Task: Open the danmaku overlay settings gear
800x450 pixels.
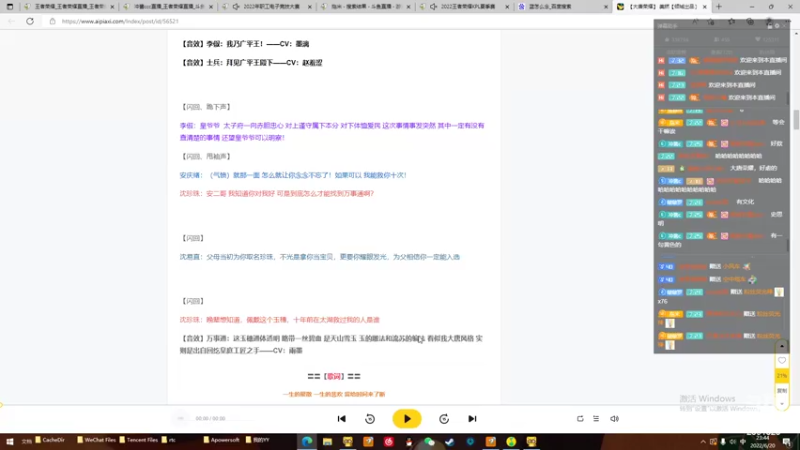Action: tap(777, 26)
